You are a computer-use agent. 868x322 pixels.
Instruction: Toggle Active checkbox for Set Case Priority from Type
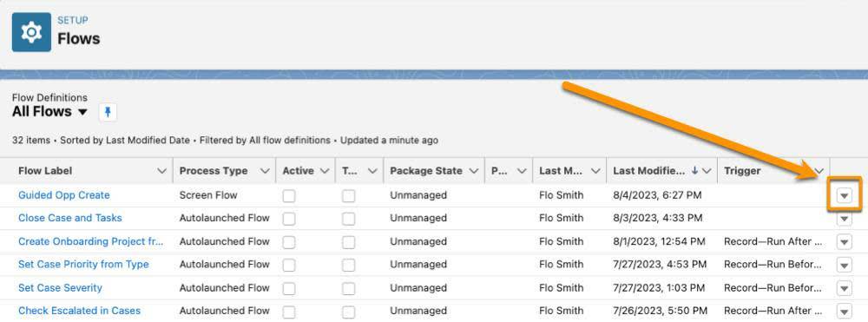[x=289, y=266]
